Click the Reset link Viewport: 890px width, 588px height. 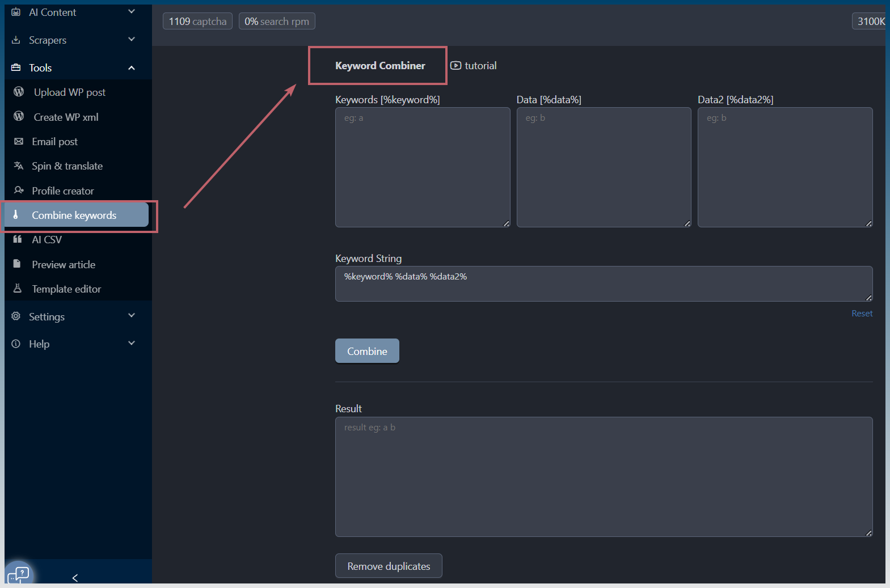862,313
